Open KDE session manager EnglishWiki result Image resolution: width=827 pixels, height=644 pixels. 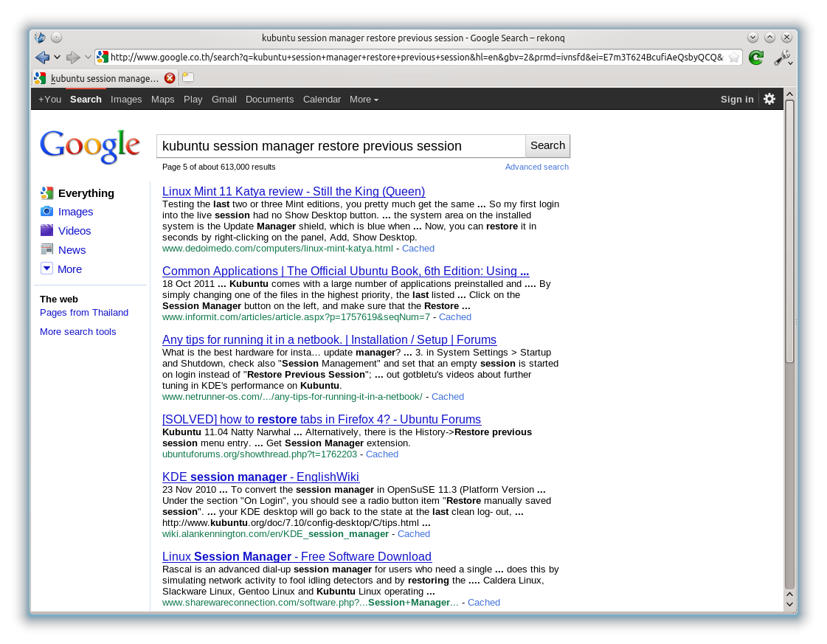coord(260,477)
